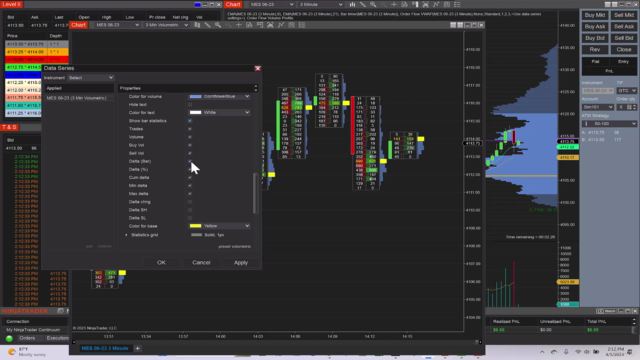
Task: Open Strategies icon in back 3 Minute chart toolbar
Action: click(x=436, y=4)
